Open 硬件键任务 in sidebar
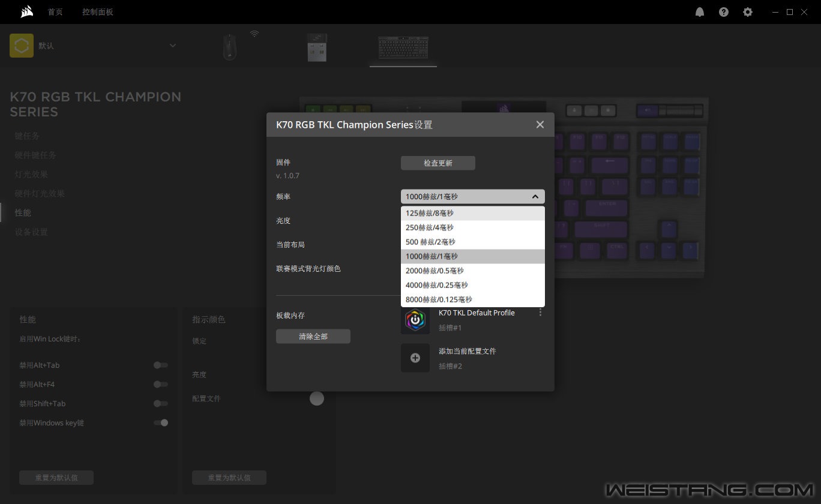 (35, 155)
